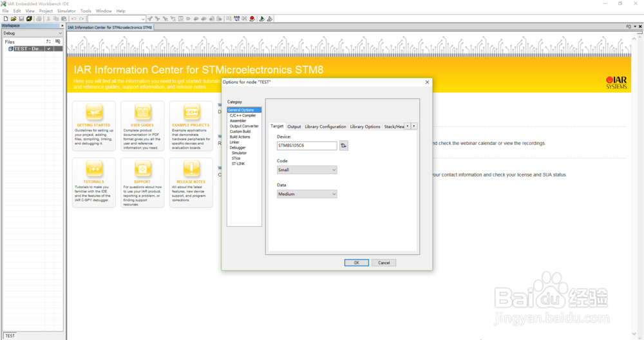Open the toolbar search combo box dropdown
644x340 pixels.
point(143,19)
